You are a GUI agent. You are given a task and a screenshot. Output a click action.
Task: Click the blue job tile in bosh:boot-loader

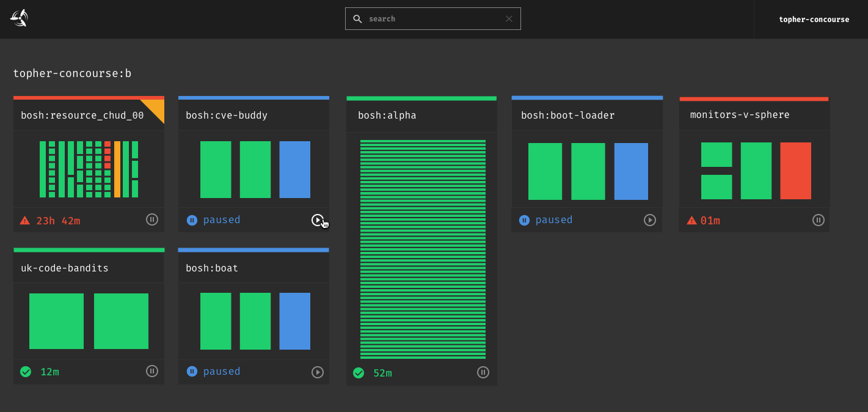pos(631,171)
